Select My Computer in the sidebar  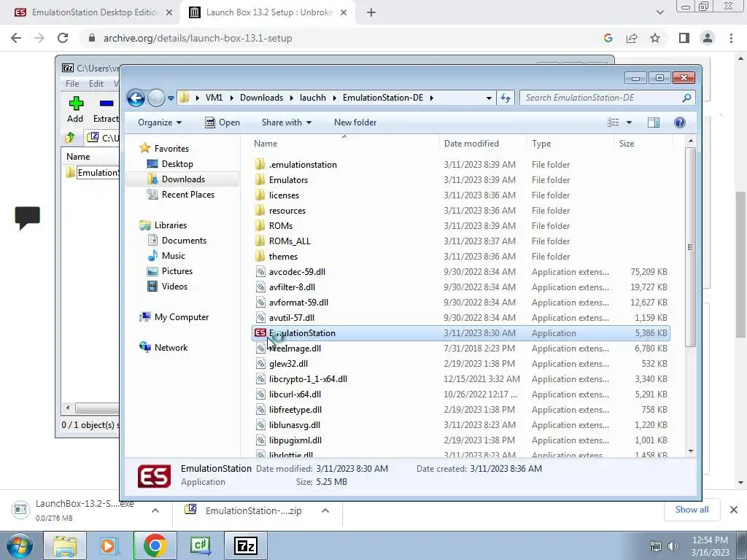coord(181,317)
